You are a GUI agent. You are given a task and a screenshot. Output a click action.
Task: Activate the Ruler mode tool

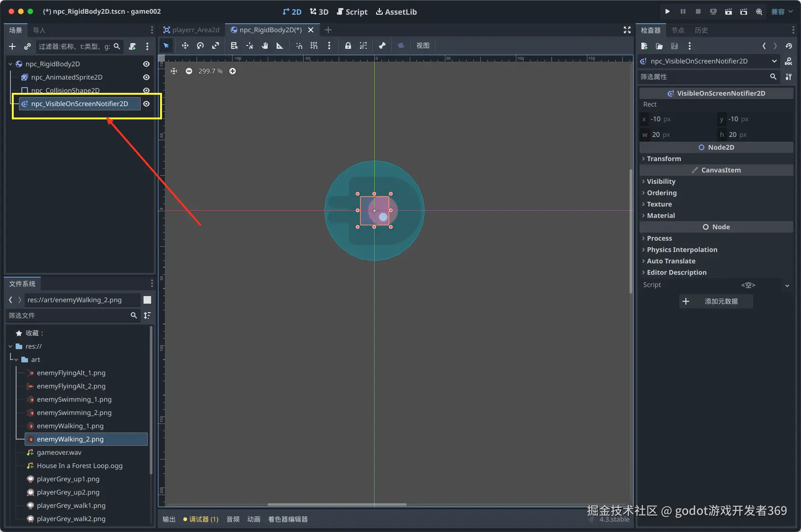(280, 45)
